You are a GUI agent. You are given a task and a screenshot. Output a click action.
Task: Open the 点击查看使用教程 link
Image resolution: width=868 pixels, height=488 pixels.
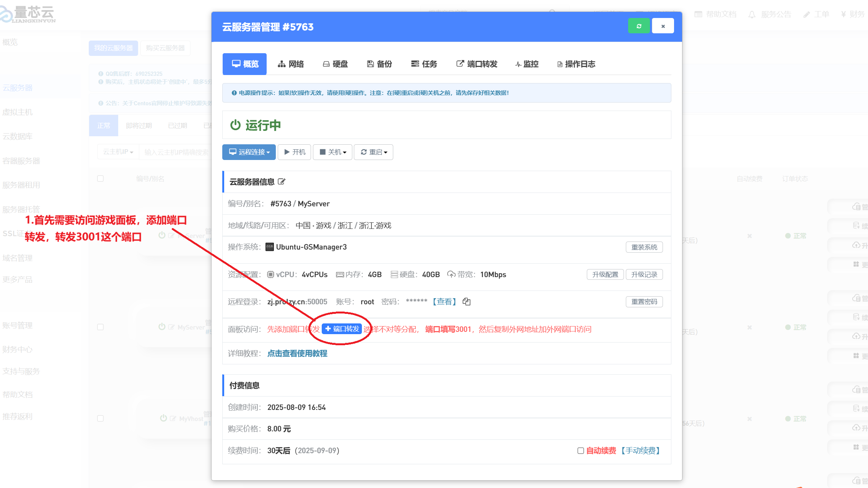[x=297, y=353]
